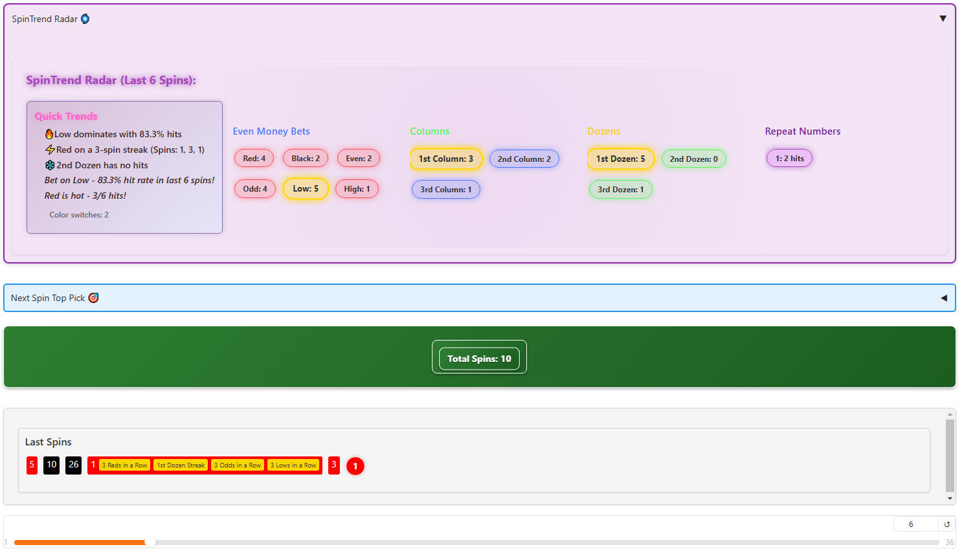Click the Red: 4 badge
964x560 pixels.
[x=254, y=159]
